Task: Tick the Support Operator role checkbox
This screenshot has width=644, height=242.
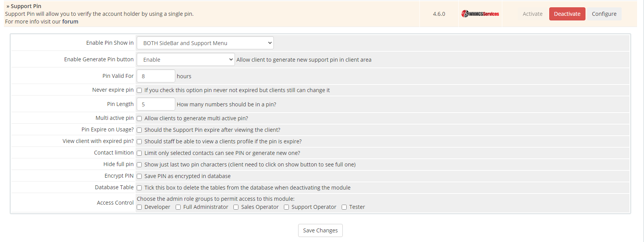Action: point(287,207)
